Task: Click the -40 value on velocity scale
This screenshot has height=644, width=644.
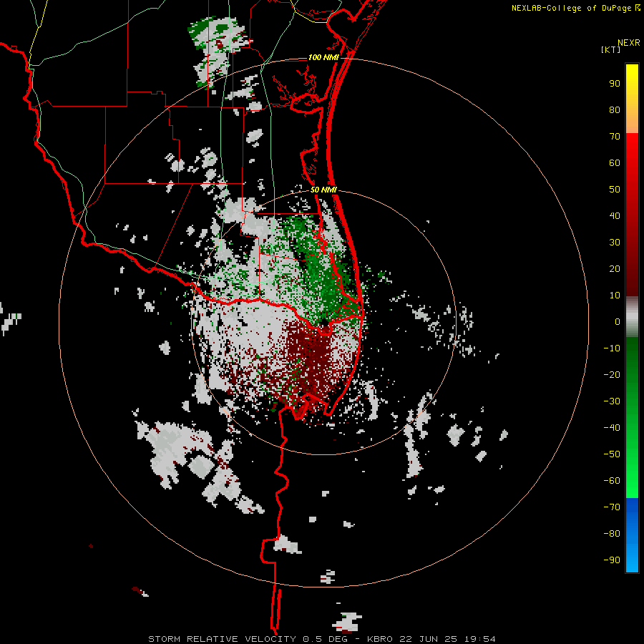Action: (612, 428)
